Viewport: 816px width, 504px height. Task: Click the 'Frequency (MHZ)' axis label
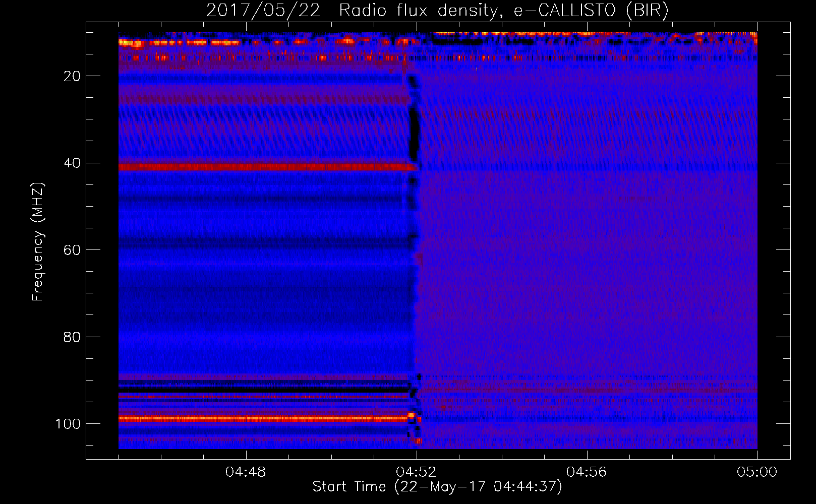[38, 242]
